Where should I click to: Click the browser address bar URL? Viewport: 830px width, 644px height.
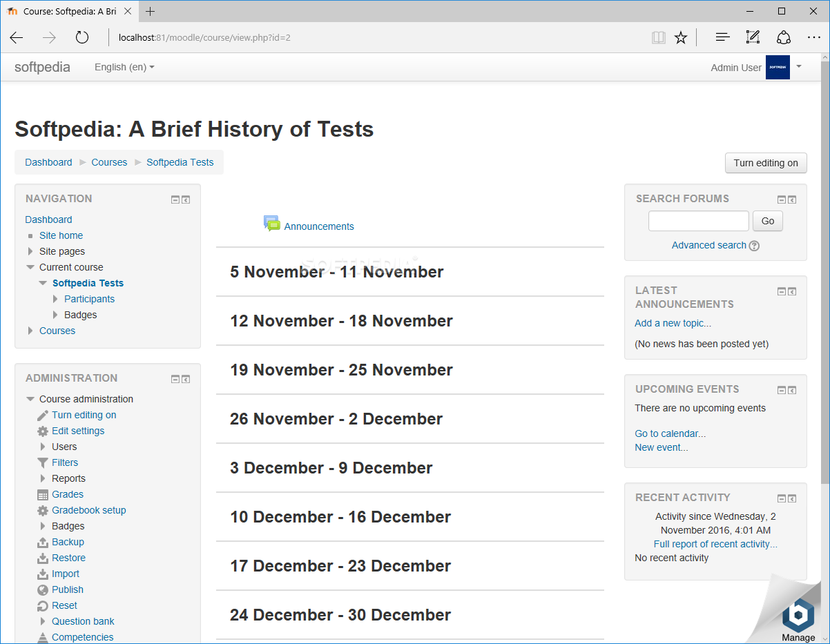pyautogui.click(x=204, y=37)
